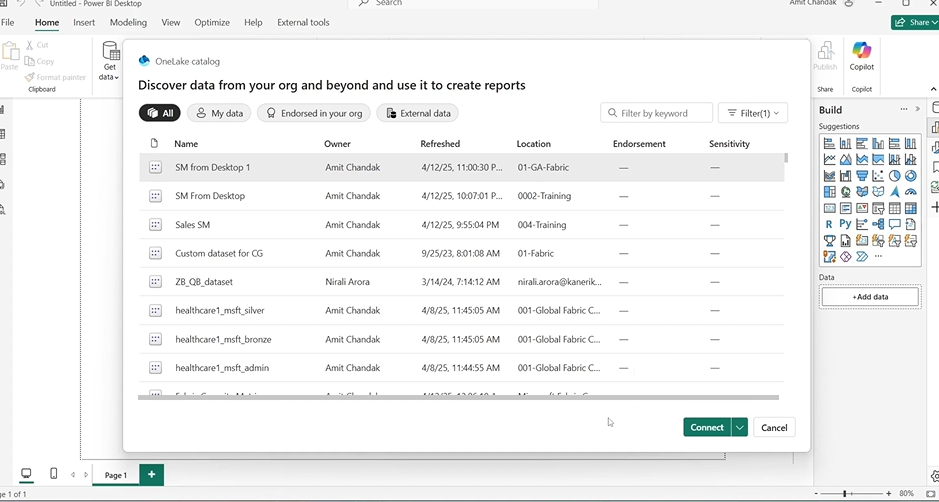
Task: Open the File menu
Action: (x=7, y=22)
